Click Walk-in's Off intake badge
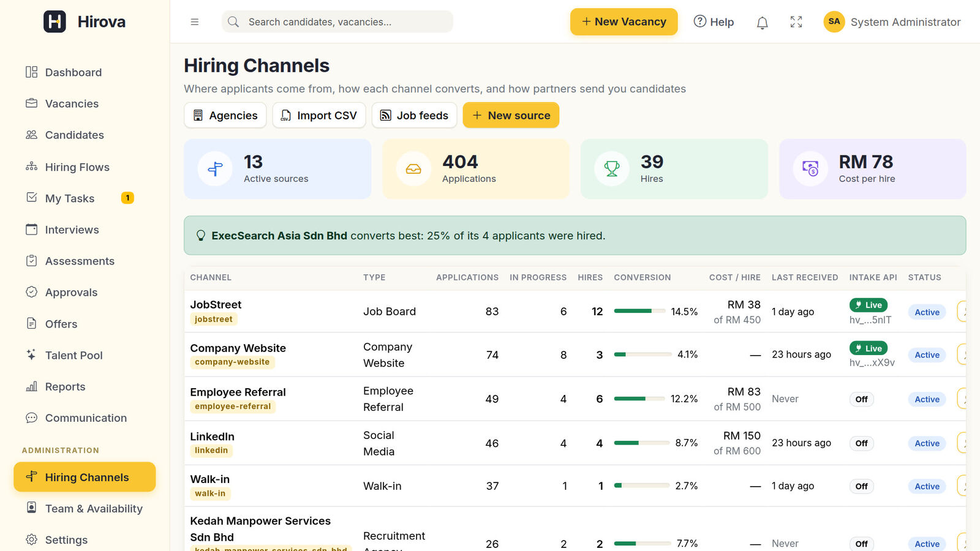The height and width of the screenshot is (551, 980). (x=861, y=486)
